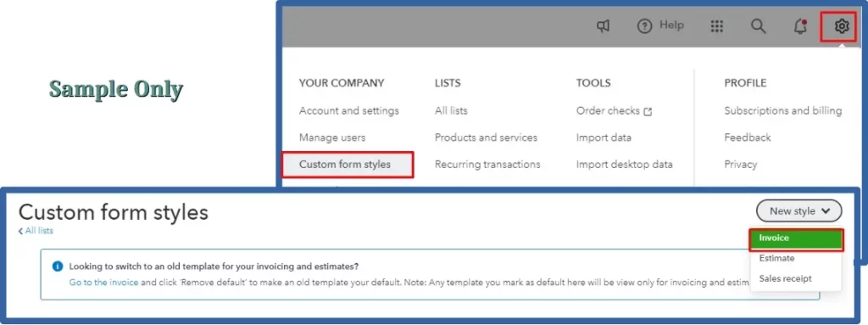Open the notifications bell icon
Viewport: 868px width, 325px height.
pyautogui.click(x=800, y=26)
